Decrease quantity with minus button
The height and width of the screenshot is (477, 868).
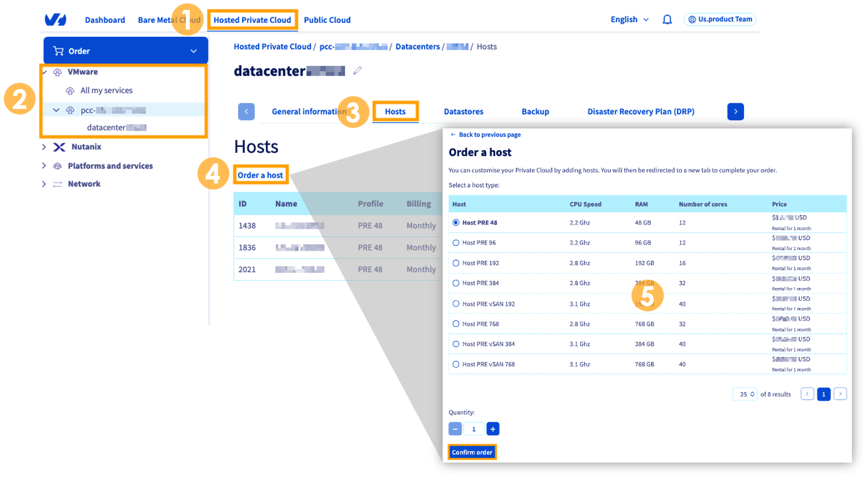(x=455, y=429)
